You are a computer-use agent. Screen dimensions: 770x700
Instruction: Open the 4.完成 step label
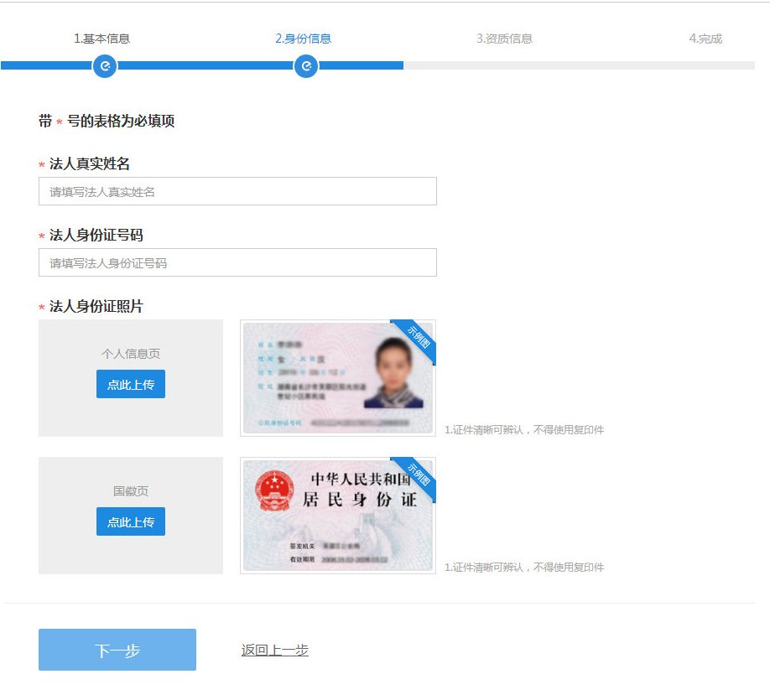pyautogui.click(x=705, y=38)
